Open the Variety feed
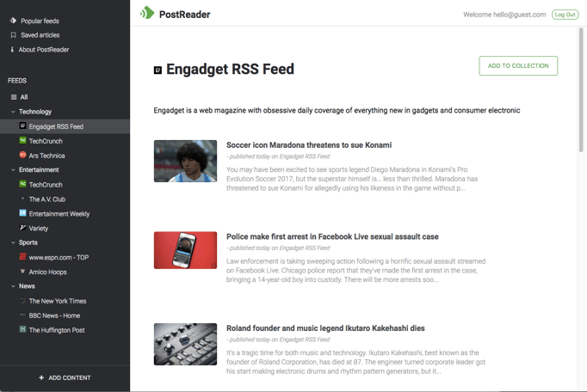 (x=38, y=228)
